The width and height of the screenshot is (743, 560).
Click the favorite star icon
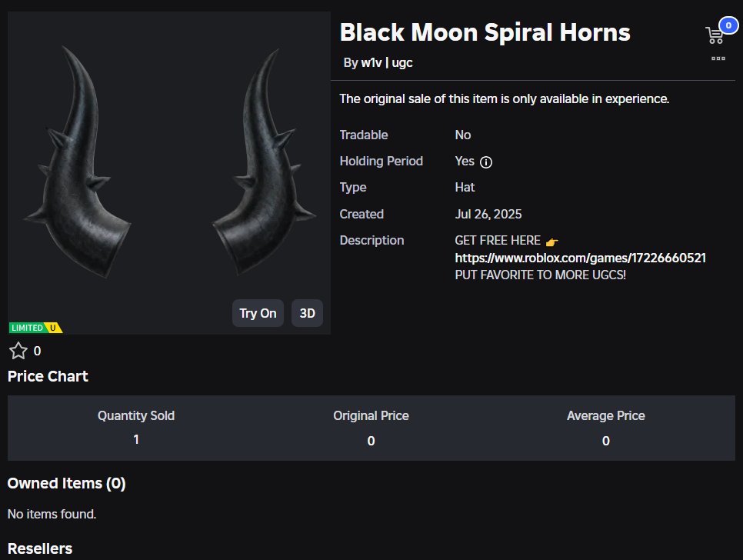coord(18,351)
